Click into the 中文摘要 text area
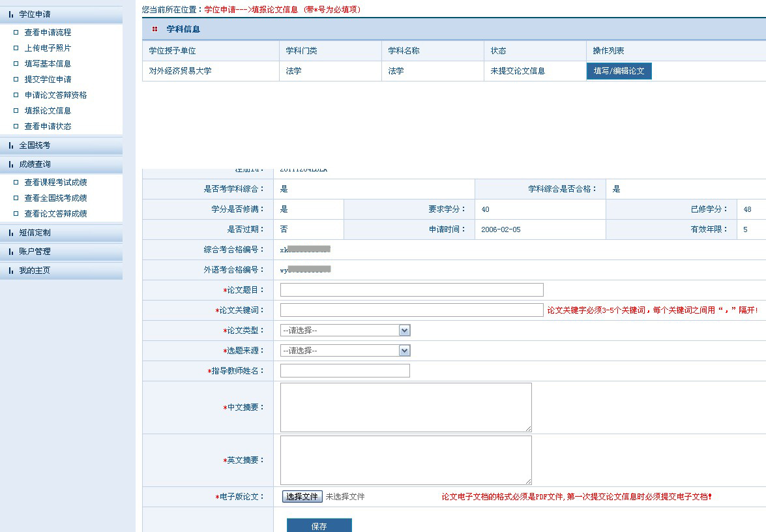The width and height of the screenshot is (766, 532). (406, 407)
